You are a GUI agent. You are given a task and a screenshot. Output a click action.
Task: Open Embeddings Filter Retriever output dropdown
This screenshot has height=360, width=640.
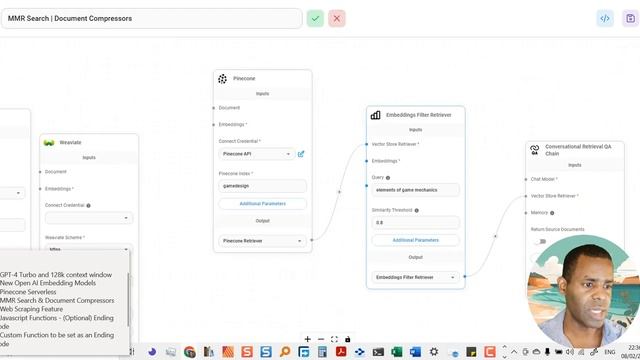[416, 277]
